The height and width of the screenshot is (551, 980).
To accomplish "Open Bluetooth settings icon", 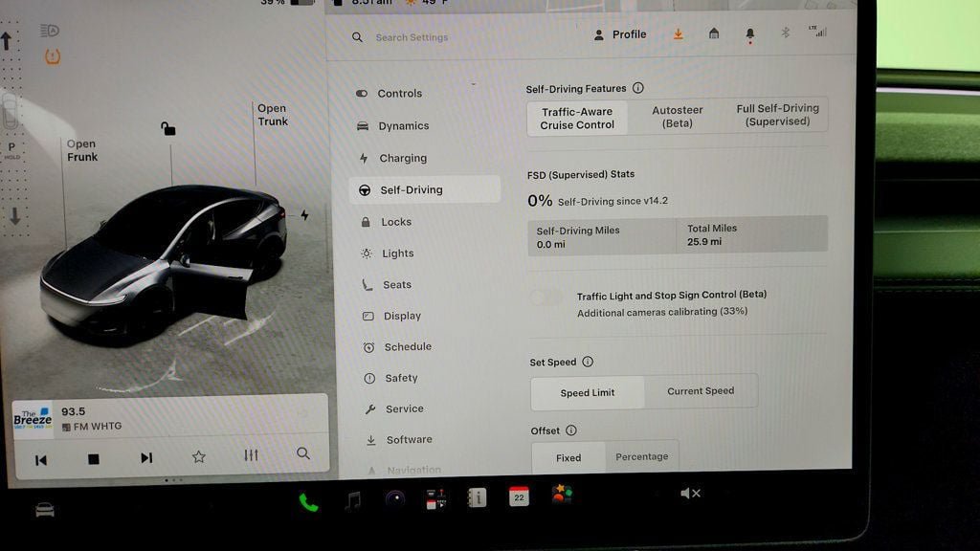I will pos(786,33).
